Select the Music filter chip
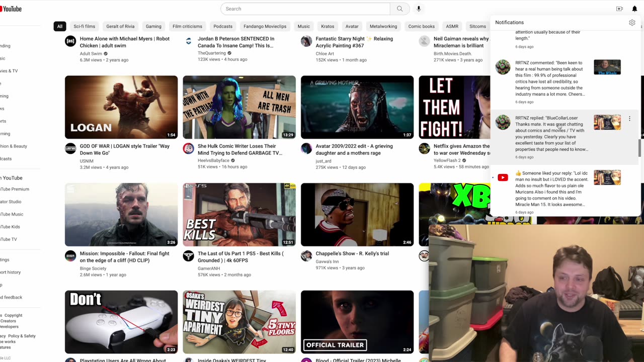This screenshot has width=644, height=362. 304,26
